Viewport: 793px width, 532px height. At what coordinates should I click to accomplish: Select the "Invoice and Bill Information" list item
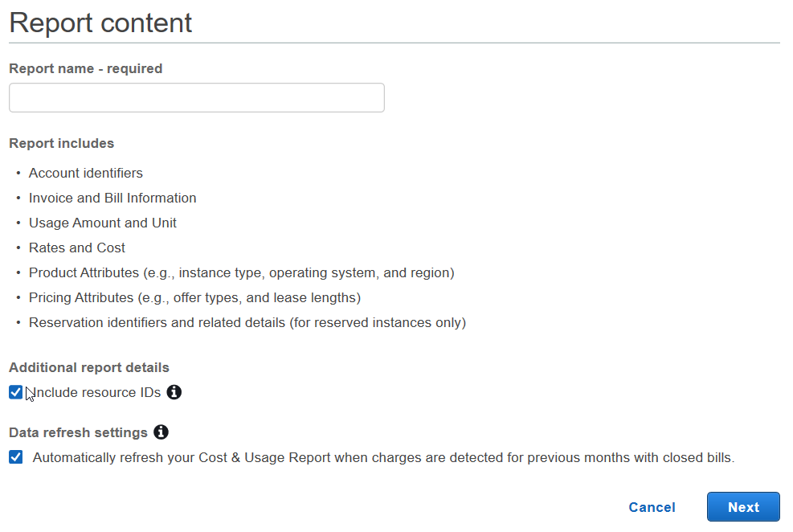click(x=112, y=198)
